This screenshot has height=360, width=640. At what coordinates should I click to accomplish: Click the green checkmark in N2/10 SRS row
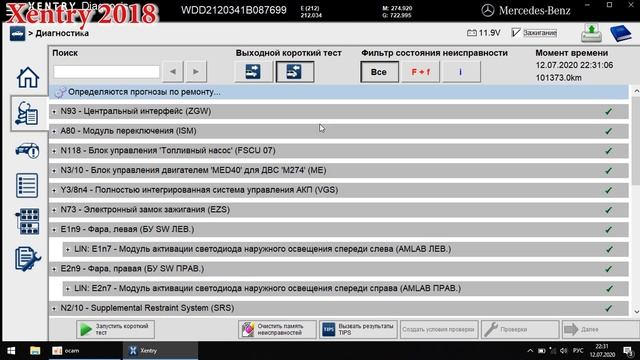608,308
